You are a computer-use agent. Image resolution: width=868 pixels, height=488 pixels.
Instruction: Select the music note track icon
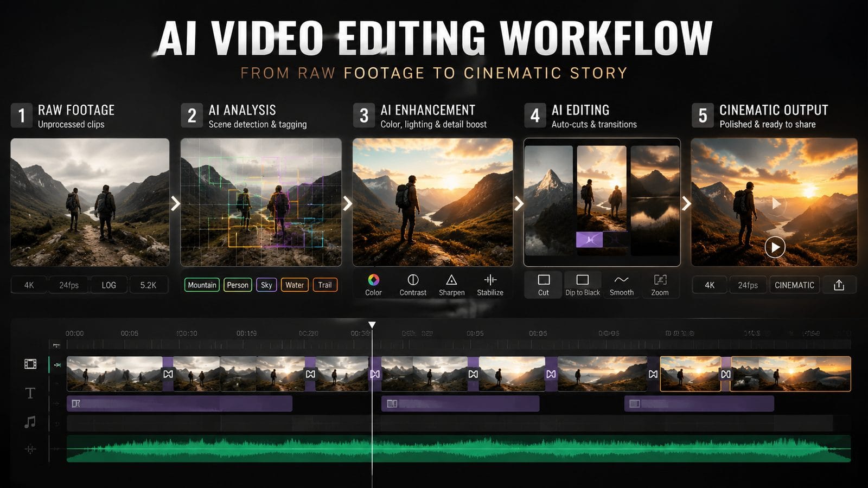point(30,421)
